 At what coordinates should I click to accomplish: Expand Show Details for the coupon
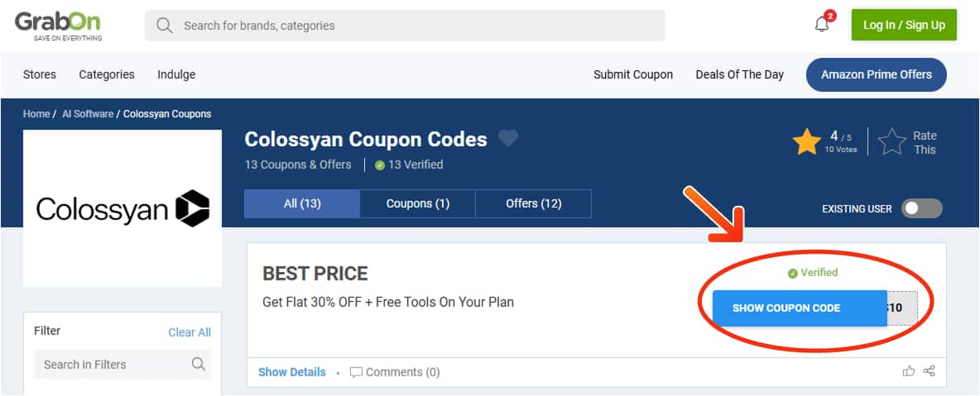click(291, 372)
